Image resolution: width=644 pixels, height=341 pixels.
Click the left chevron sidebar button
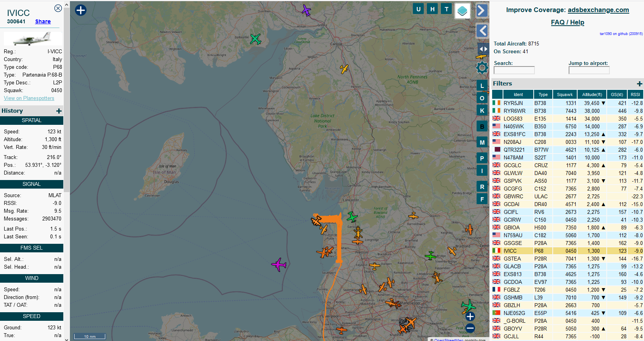point(482,30)
